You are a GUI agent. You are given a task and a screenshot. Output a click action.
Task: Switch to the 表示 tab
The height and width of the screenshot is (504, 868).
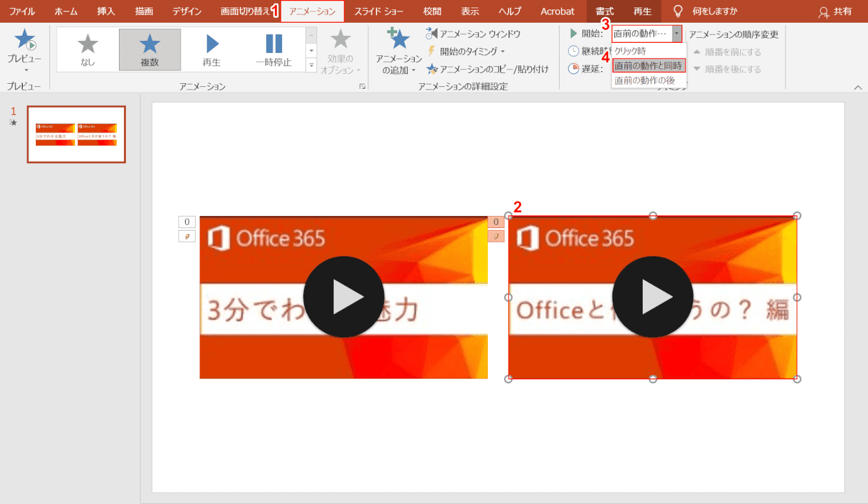pos(470,11)
